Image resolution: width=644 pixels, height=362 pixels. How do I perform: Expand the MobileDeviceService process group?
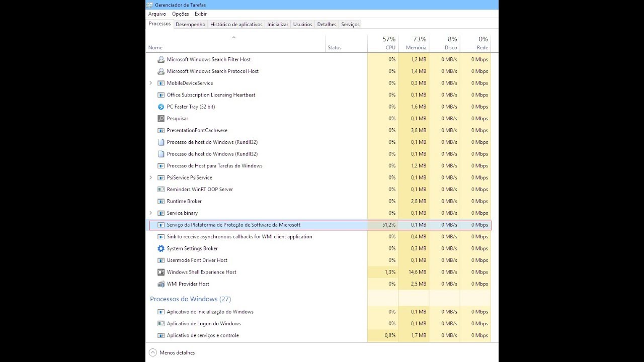point(151,83)
